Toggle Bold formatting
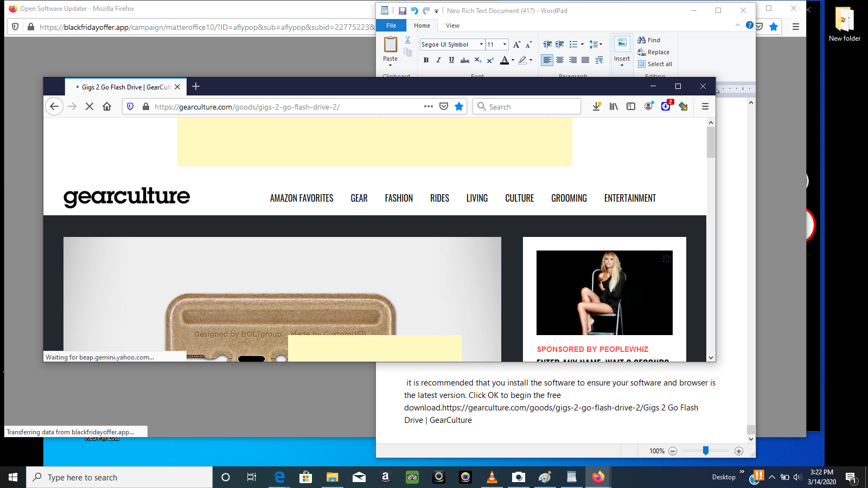868x488 pixels. point(426,60)
